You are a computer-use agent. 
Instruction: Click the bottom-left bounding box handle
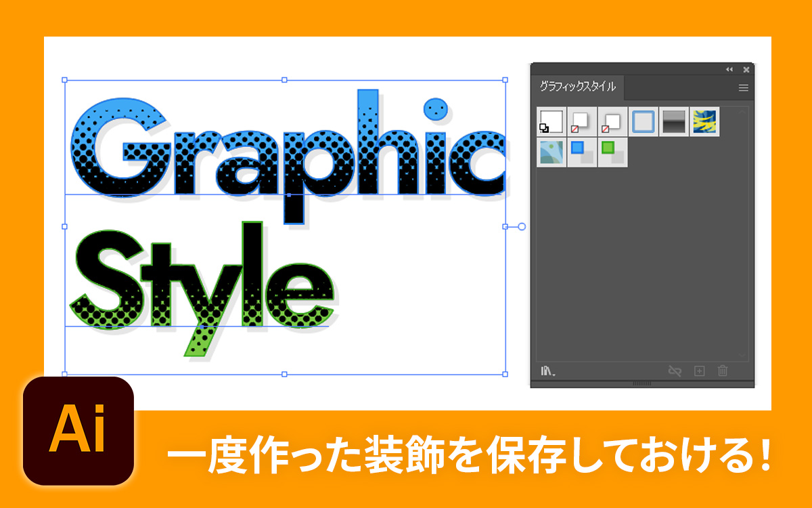coord(65,374)
